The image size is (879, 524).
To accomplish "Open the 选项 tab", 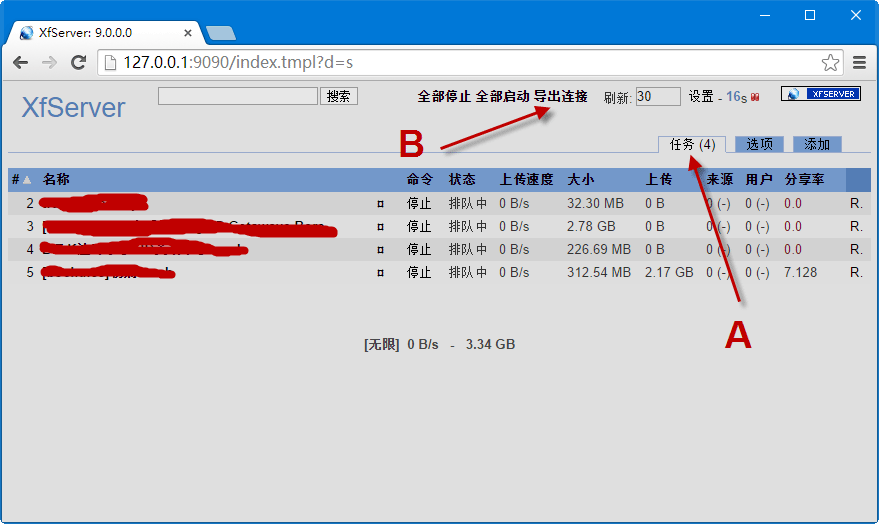I will (x=759, y=145).
